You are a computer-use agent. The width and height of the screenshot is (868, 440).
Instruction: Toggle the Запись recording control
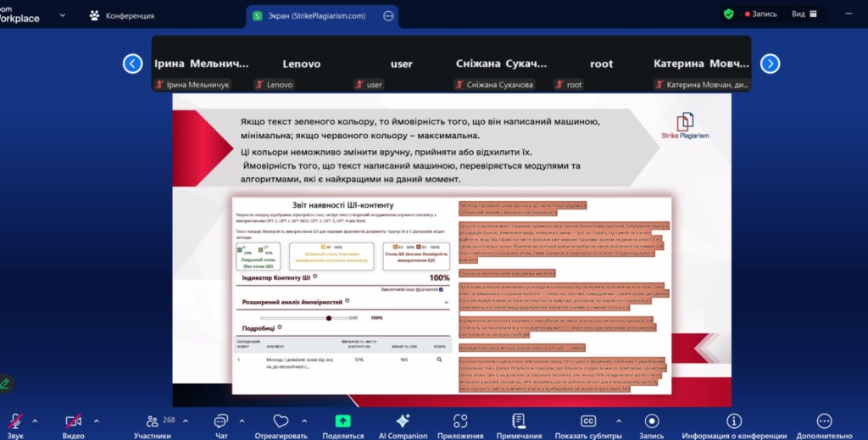(651, 421)
